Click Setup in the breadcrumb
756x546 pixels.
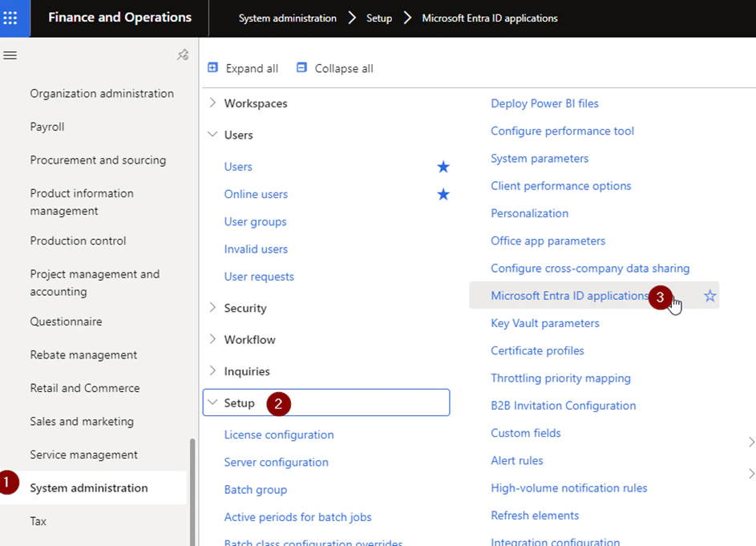(x=379, y=18)
